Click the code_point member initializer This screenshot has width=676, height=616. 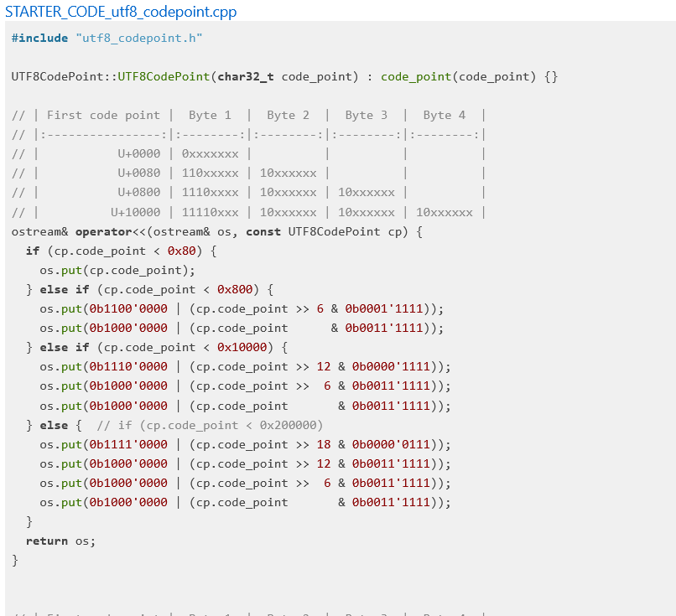tap(415, 76)
